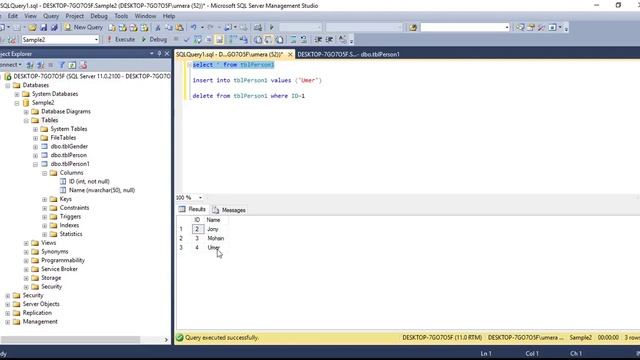Screen dimensions: 640x360
Task: Click the Execute query button
Action: 121,40
